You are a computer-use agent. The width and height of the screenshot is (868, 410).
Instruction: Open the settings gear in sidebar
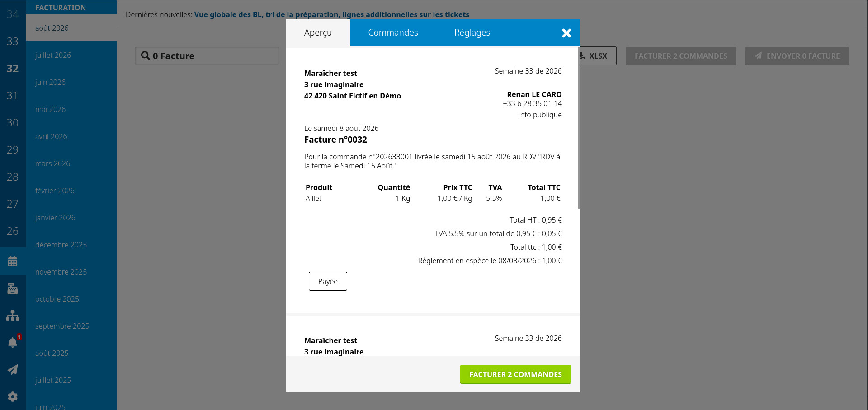[13, 396]
